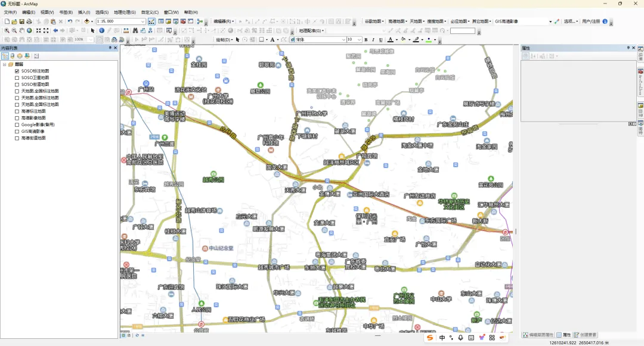Screen dimensions: 644x346
Task: Choose the Select Elements black arrow tool
Action: (93, 30)
